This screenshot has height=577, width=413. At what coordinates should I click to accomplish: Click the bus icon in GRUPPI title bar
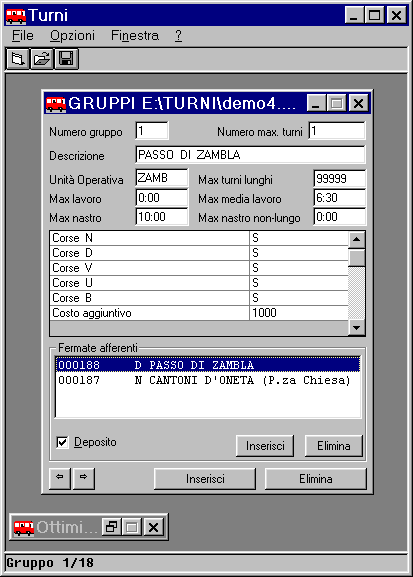(x=56, y=104)
